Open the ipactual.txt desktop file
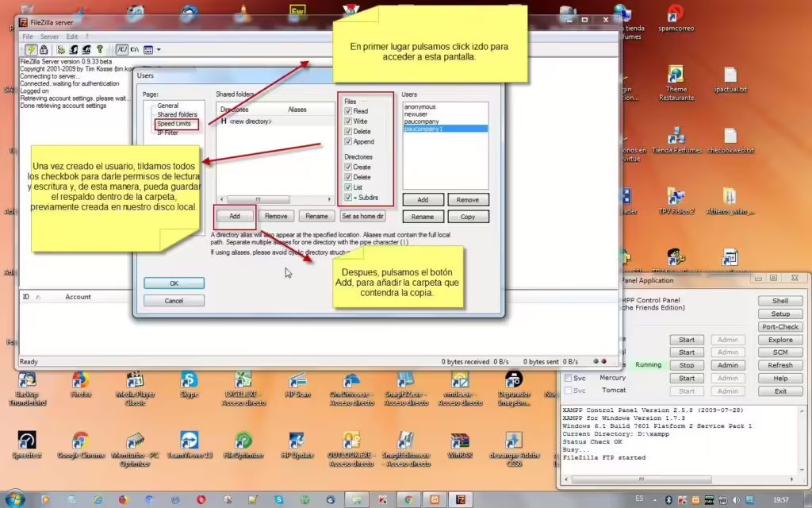Viewport: 812px width, 508px height. click(730, 80)
